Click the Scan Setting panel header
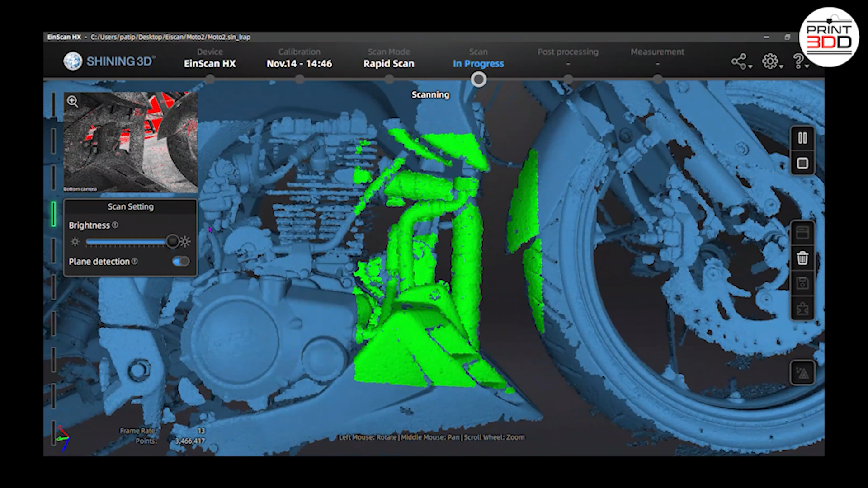 pos(131,206)
